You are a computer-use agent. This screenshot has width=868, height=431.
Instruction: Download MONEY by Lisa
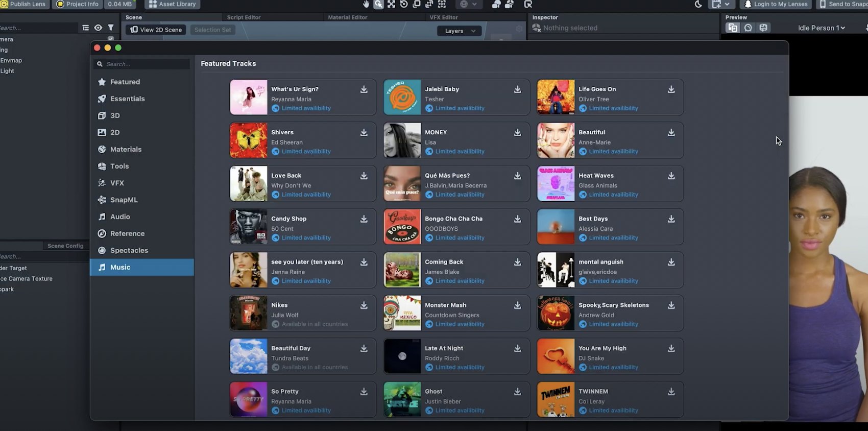click(518, 132)
